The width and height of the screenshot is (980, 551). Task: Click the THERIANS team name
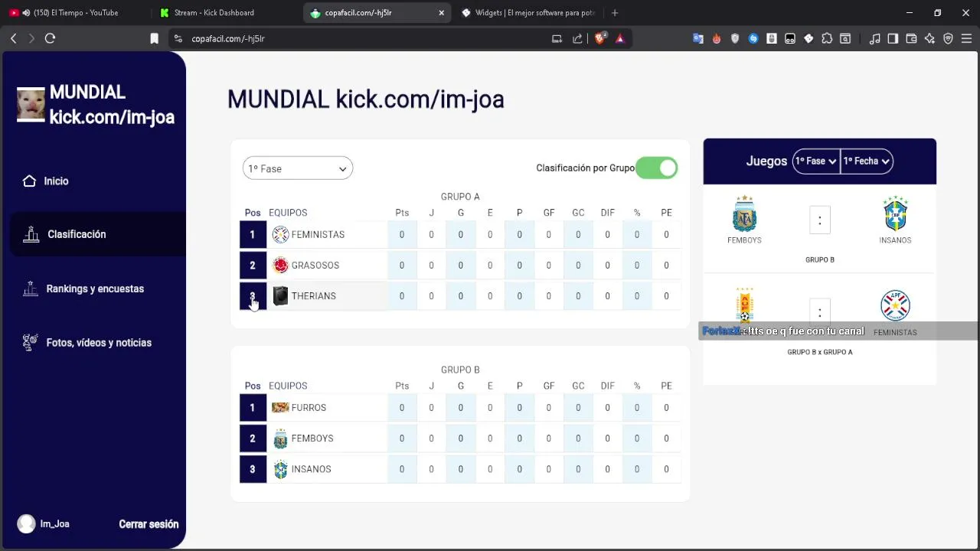pos(313,295)
